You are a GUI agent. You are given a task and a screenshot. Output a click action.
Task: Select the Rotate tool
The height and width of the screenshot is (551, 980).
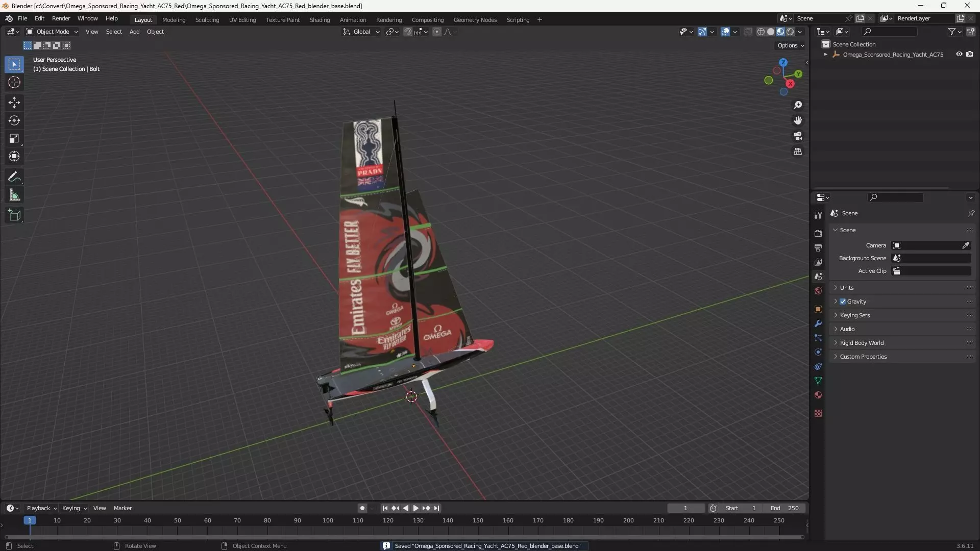[14, 120]
